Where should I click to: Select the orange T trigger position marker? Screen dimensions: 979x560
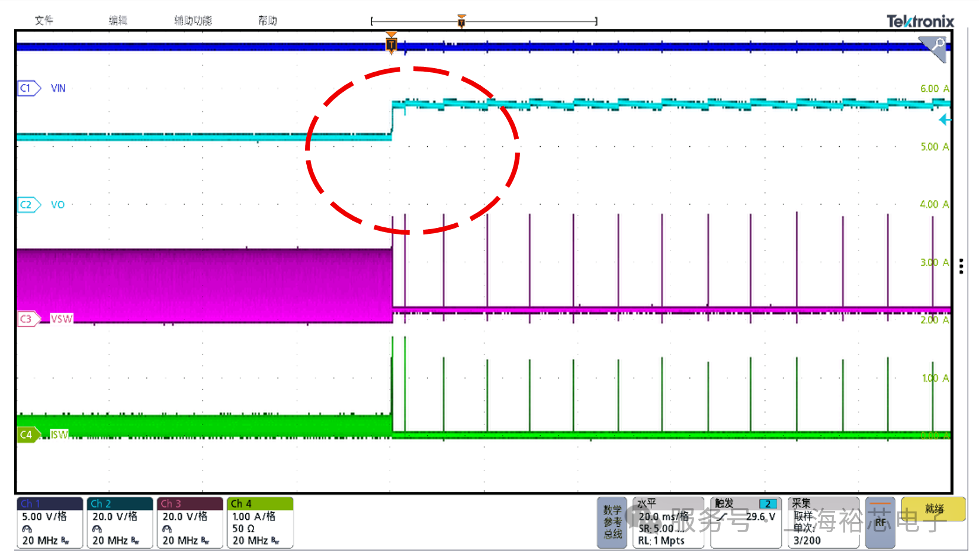391,43
